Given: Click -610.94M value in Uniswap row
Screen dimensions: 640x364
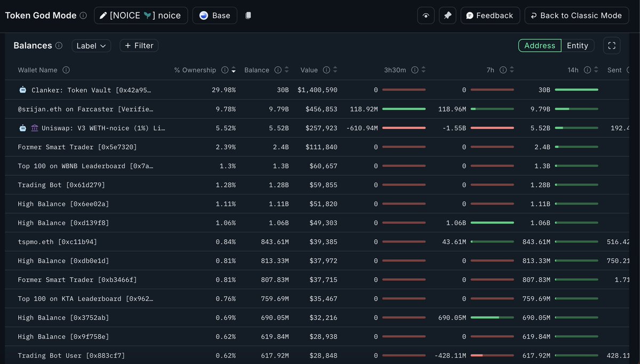Looking at the screenshot, I should pyautogui.click(x=362, y=128).
